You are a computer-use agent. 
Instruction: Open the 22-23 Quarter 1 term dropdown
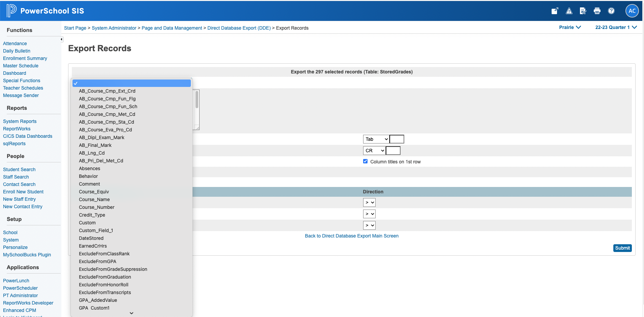(616, 27)
